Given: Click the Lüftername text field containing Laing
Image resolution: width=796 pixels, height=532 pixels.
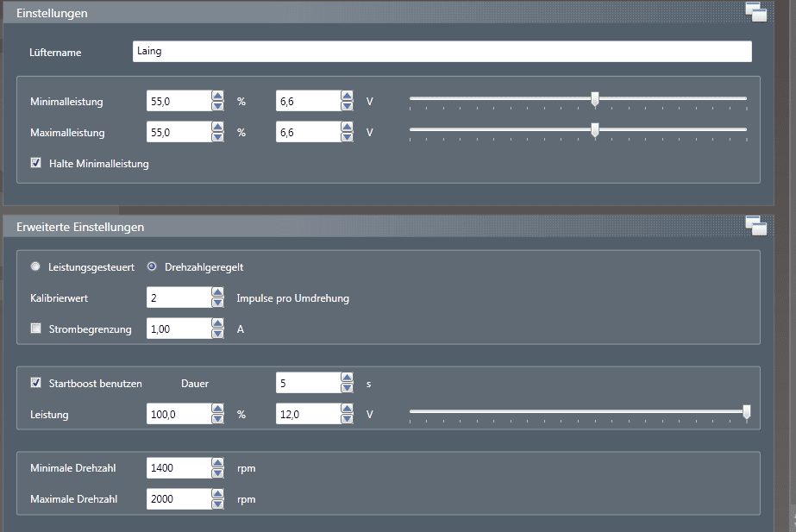Looking at the screenshot, I should [x=442, y=51].
